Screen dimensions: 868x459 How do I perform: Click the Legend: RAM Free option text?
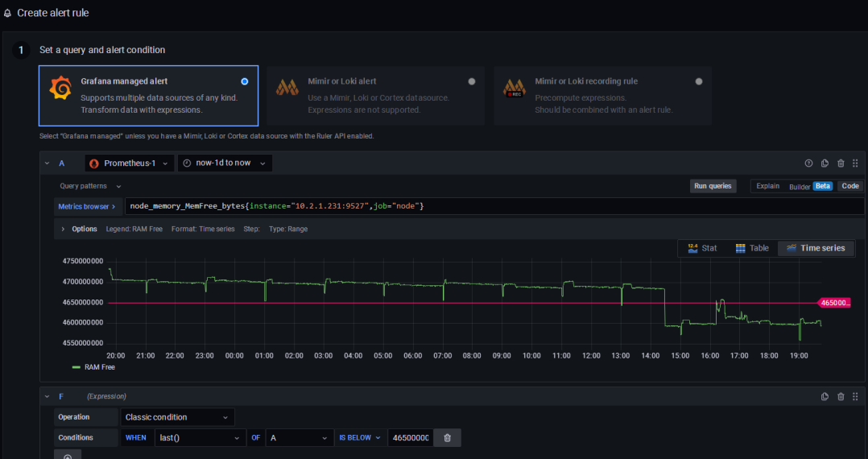point(134,229)
